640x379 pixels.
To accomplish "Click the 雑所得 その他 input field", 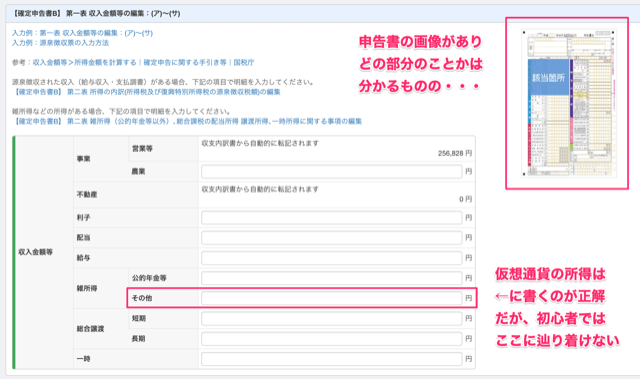I will coord(331,298).
